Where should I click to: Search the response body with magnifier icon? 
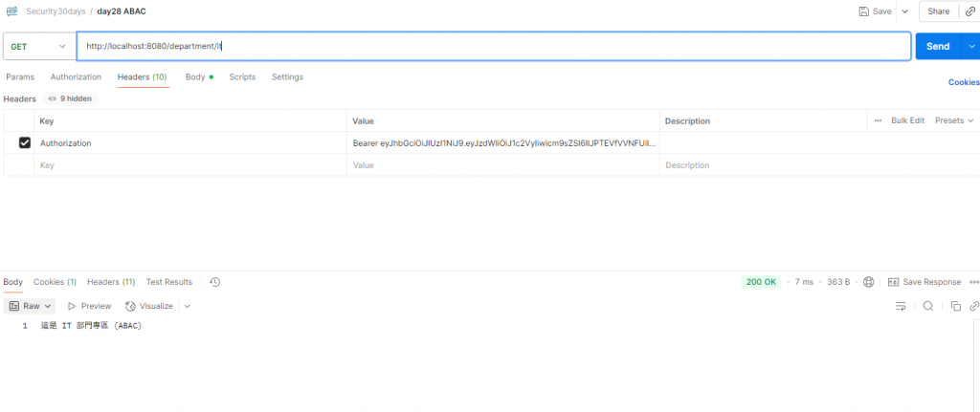(928, 306)
